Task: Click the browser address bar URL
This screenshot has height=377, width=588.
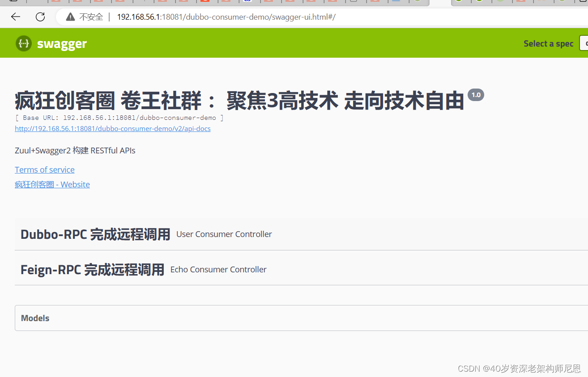Action: click(226, 17)
